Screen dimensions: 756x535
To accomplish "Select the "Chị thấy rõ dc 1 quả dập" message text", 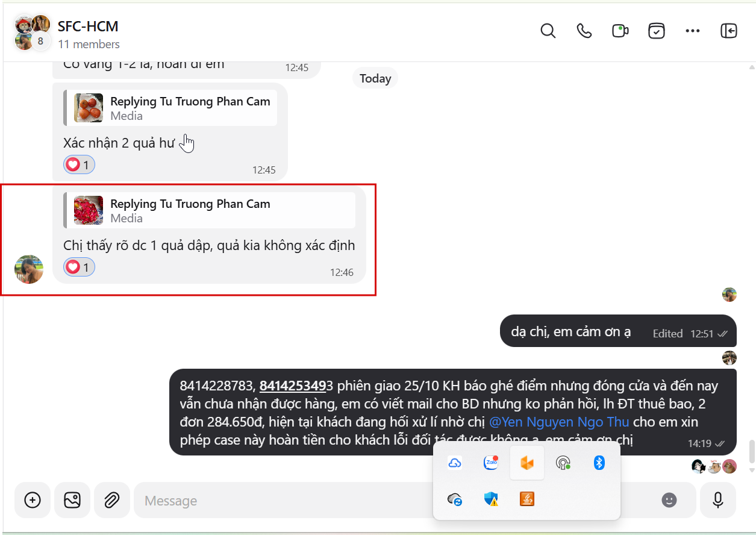I will [209, 246].
